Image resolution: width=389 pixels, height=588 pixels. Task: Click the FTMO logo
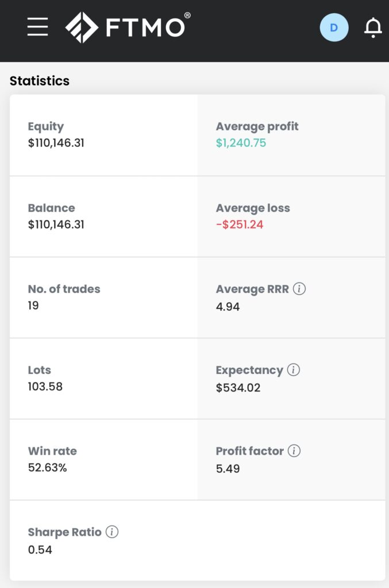click(x=128, y=27)
